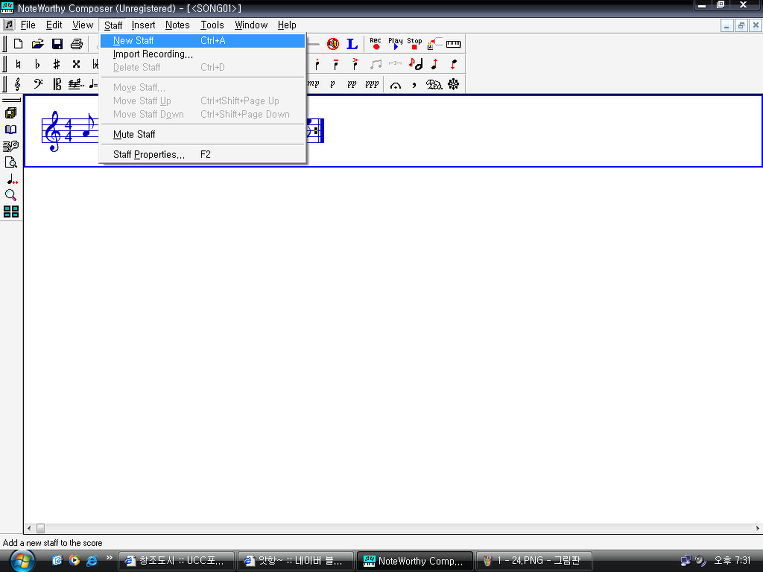Open the MIDI keyboard icon

click(x=454, y=44)
